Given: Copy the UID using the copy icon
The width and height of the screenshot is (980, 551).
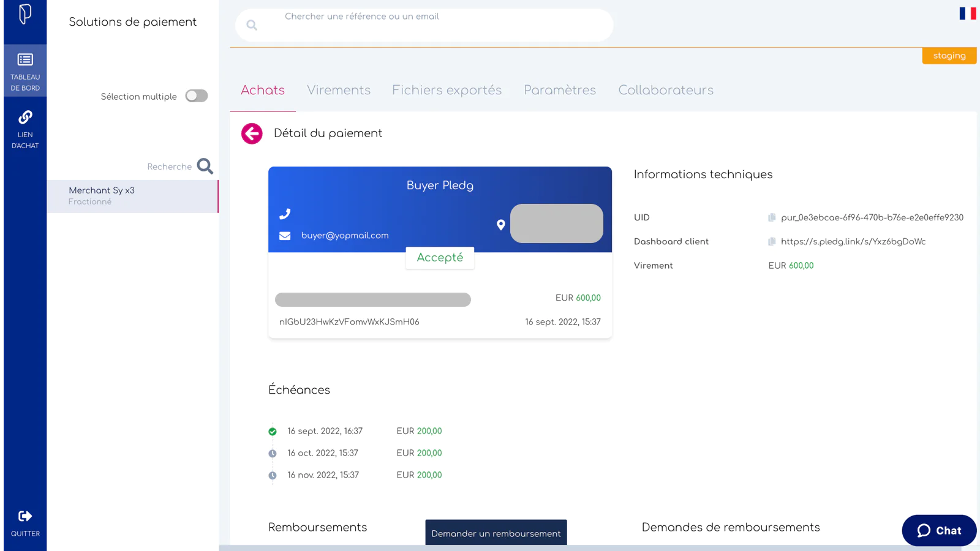Looking at the screenshot, I should pos(772,218).
